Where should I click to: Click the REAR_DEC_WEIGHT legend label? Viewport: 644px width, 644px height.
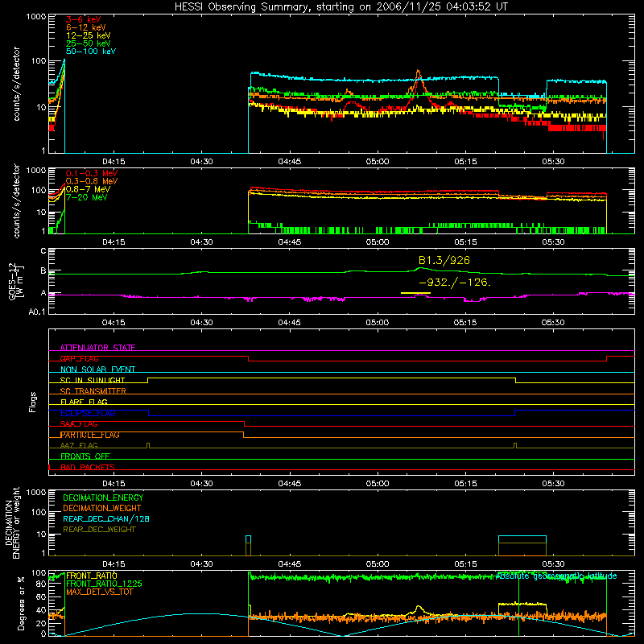[x=99, y=530]
